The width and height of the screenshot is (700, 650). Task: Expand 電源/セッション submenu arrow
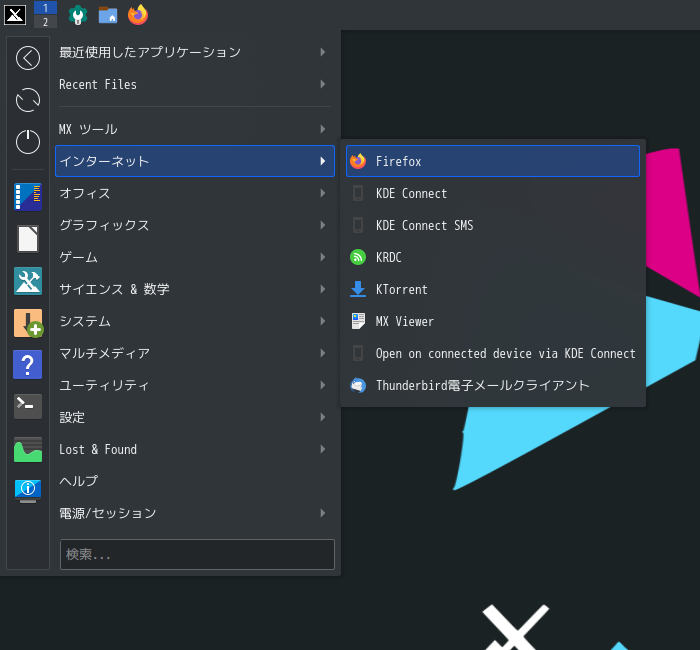(x=323, y=513)
